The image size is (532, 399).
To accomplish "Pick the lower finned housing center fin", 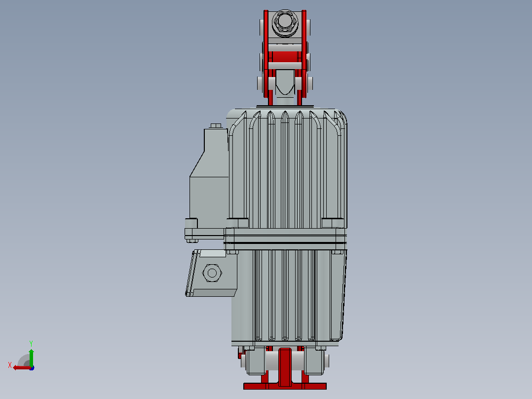I will 285,295.
